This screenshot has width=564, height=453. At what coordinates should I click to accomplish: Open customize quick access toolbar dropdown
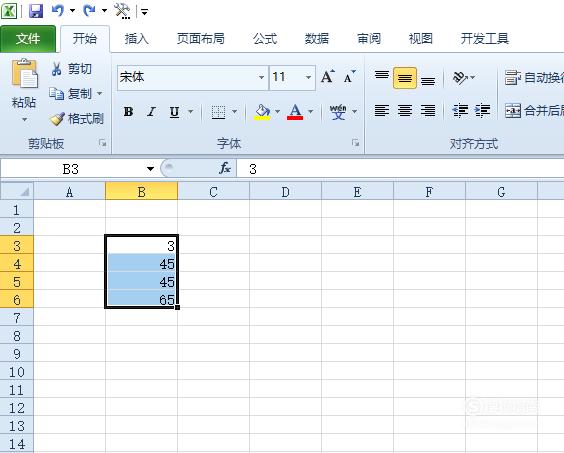144,13
